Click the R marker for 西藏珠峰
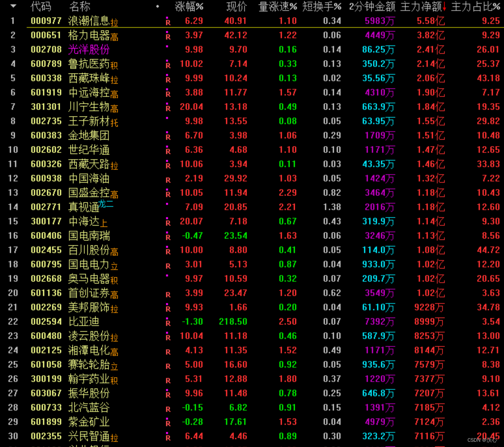Screen dimensions: 504x447 tap(168, 79)
